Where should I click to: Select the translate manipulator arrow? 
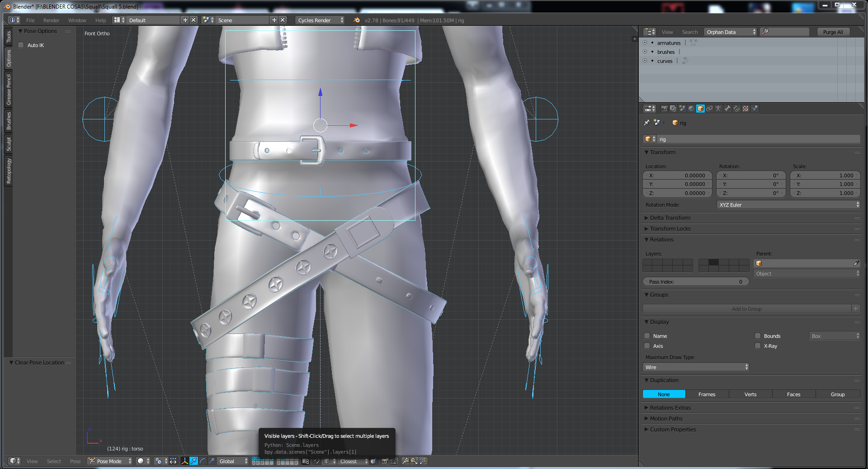click(193, 461)
